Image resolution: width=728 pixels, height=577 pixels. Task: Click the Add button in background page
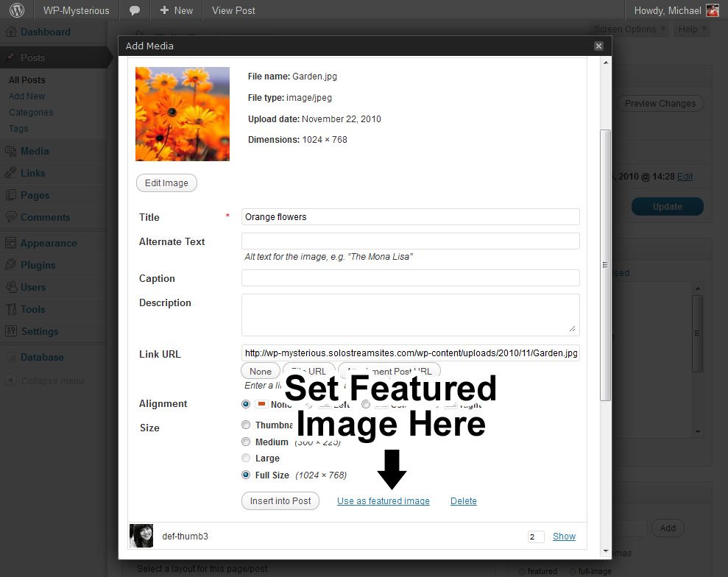(x=668, y=528)
